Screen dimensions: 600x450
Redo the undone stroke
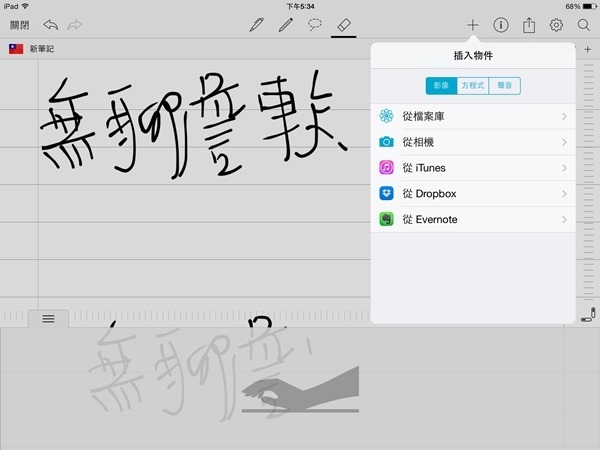tap(75, 25)
